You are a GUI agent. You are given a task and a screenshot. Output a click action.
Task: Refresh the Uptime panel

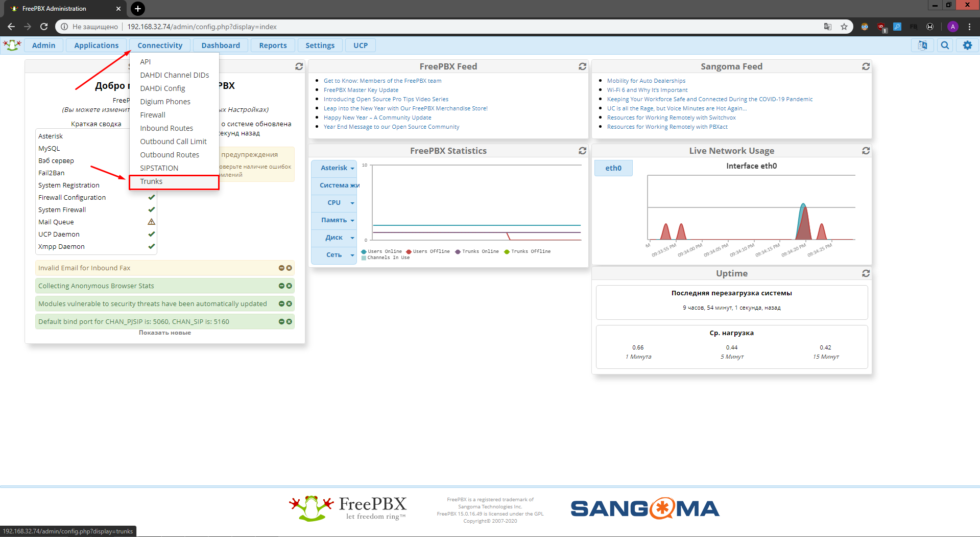coord(866,273)
